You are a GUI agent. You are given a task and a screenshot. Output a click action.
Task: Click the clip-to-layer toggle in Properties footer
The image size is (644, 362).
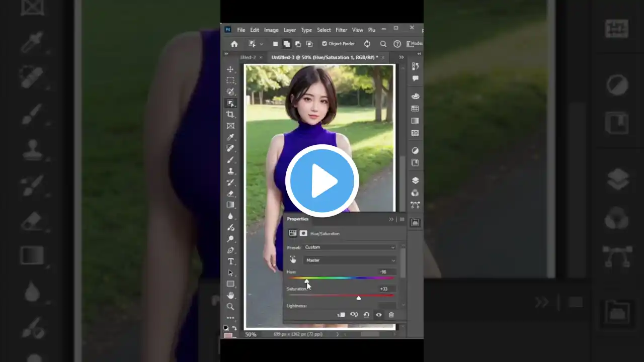[342, 315]
